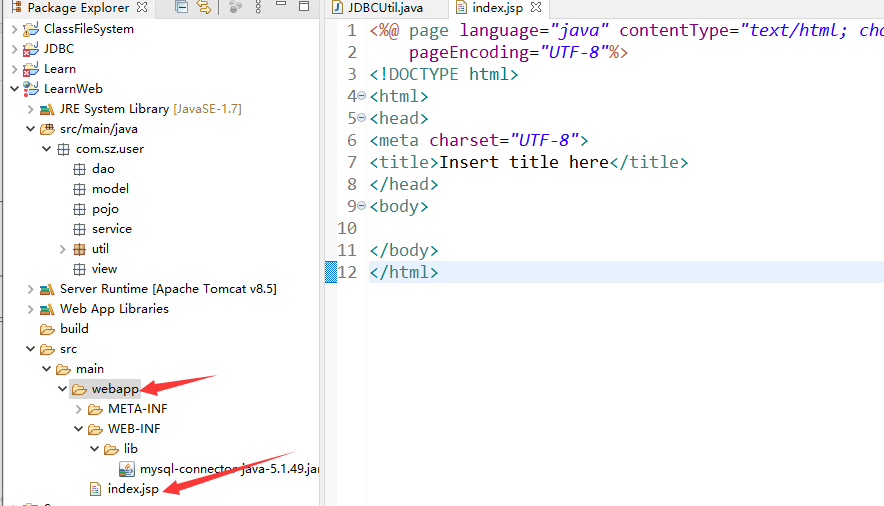
Task: Close the index.jsp editor tab
Action: coord(536,7)
